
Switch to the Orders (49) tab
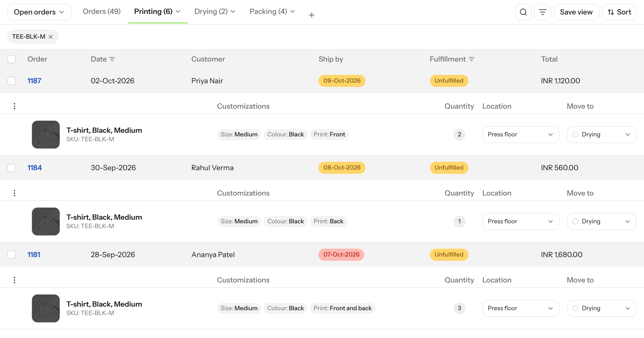point(102,11)
